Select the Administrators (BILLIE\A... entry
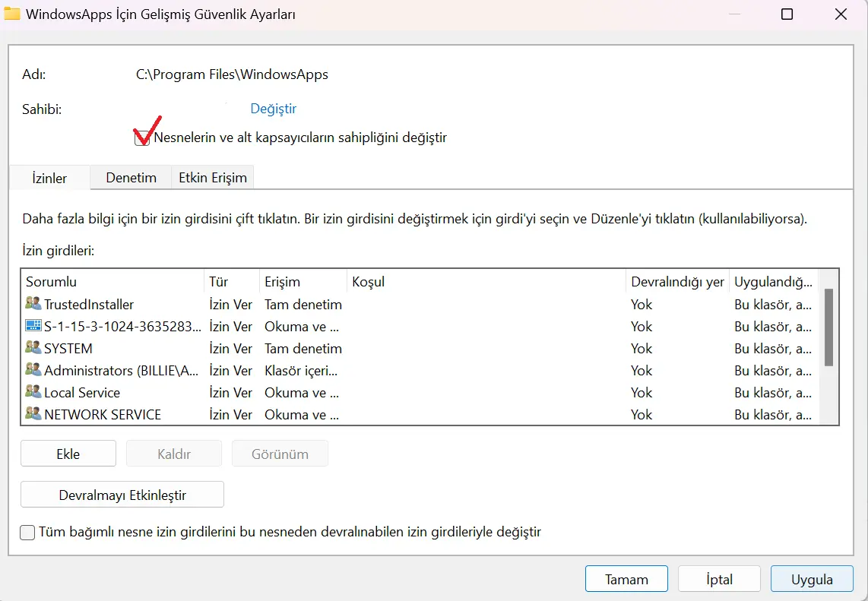The image size is (868, 601). pos(420,370)
